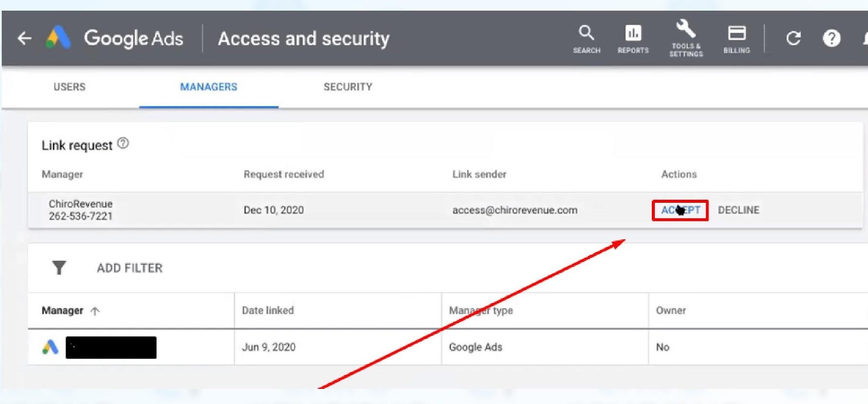Sort by Manager column header
The width and height of the screenshot is (868, 404).
tap(62, 311)
